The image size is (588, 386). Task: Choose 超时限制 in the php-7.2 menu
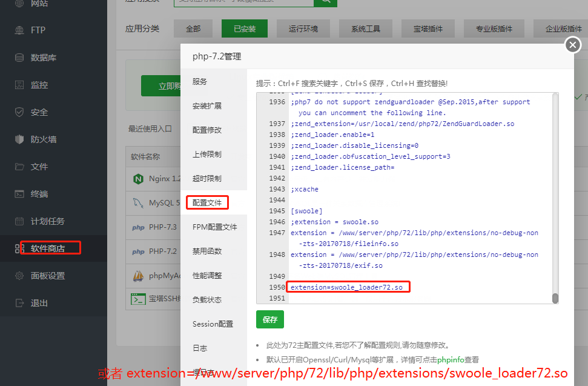pos(214,179)
